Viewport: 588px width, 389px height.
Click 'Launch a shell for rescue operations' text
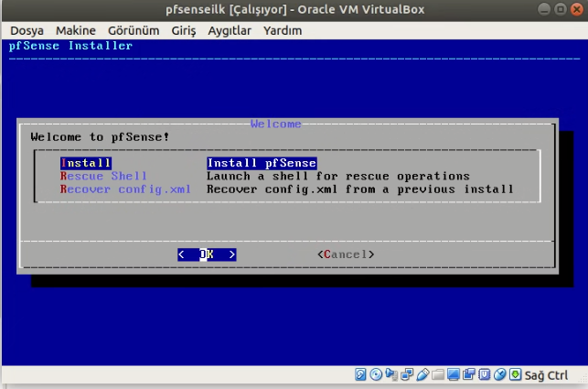[x=337, y=176]
